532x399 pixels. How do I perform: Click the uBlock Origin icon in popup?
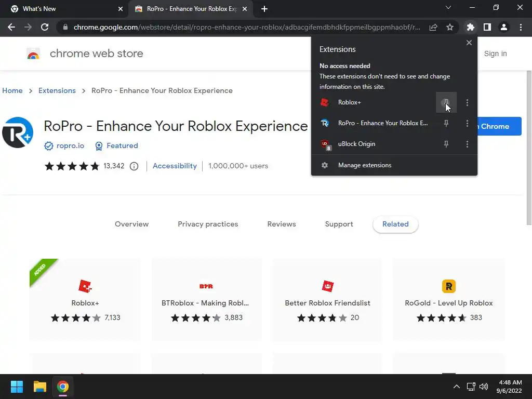325,144
